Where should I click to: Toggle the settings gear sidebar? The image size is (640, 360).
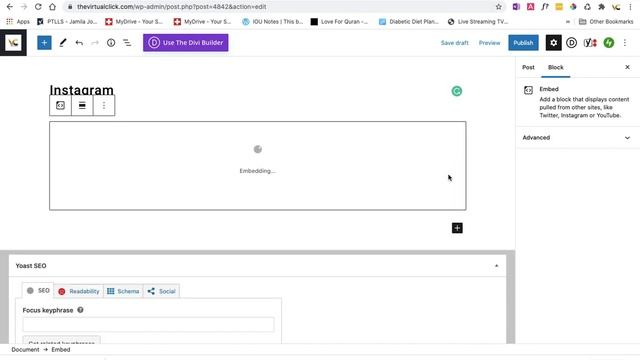point(553,42)
